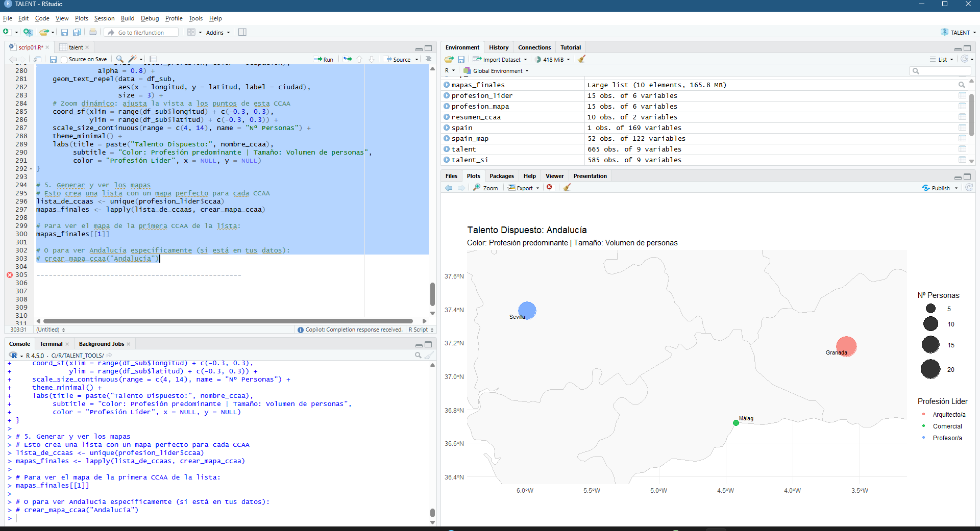This screenshot has height=531, width=980.
Task: Toggle the Source on Save checkbox
Action: pos(64,60)
